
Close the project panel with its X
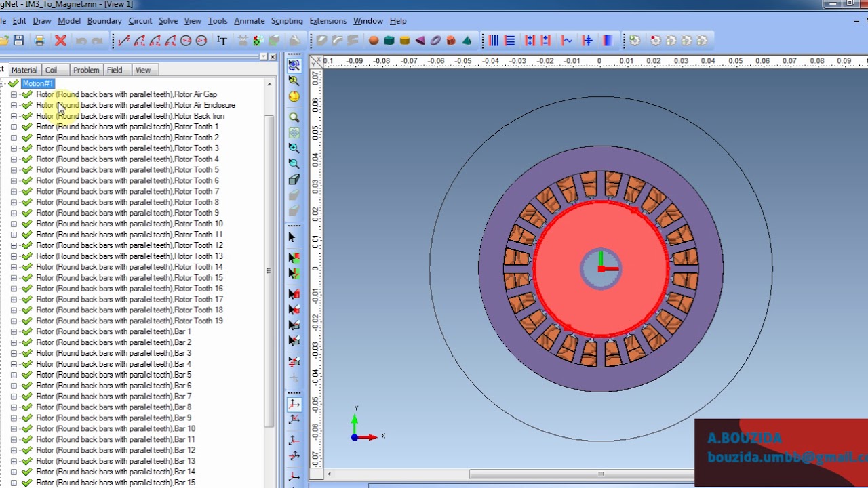coord(273,56)
